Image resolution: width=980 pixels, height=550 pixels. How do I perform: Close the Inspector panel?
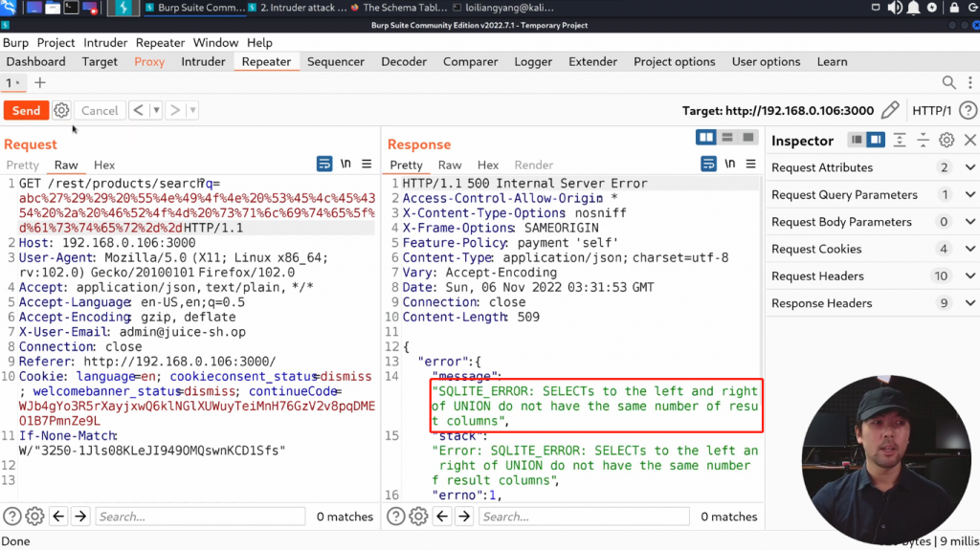point(969,141)
